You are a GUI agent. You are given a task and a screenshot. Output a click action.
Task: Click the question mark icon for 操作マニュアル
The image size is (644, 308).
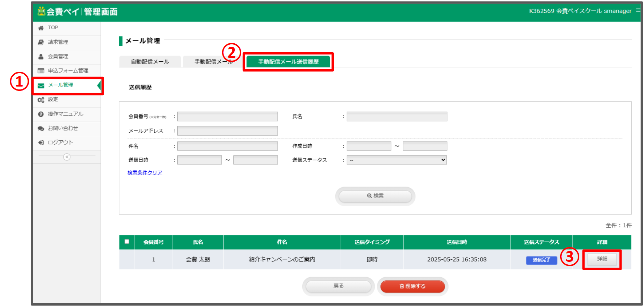point(41,114)
